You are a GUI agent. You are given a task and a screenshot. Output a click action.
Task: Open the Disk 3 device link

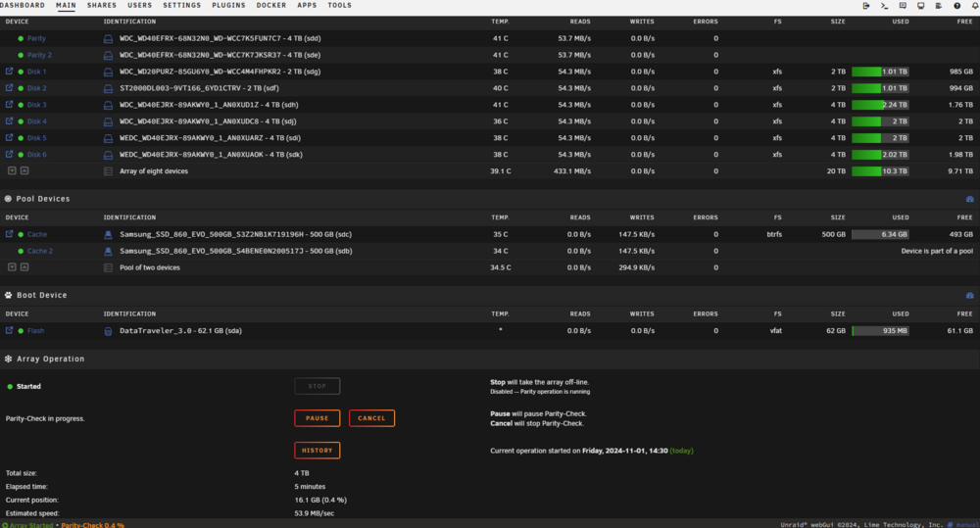tap(37, 105)
